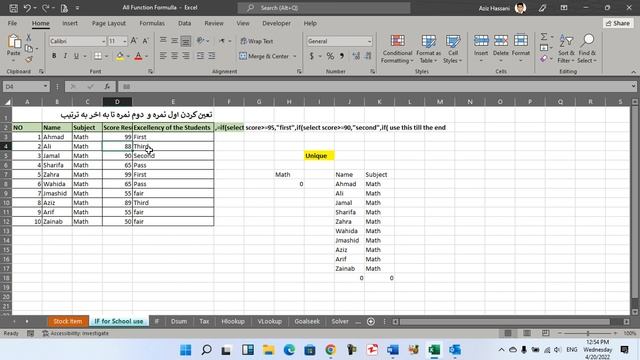Image resolution: width=640 pixels, height=360 pixels.
Task: Open the font size dropdown
Action: click(124, 41)
